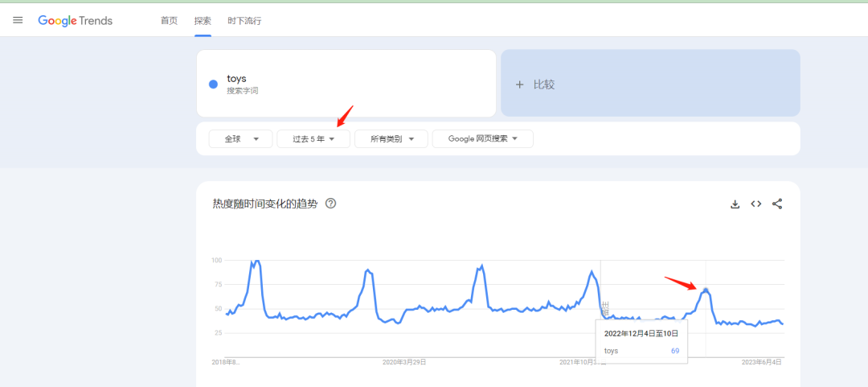The height and width of the screenshot is (387, 868).
Task: Open the hamburger main menu
Action: tap(18, 20)
